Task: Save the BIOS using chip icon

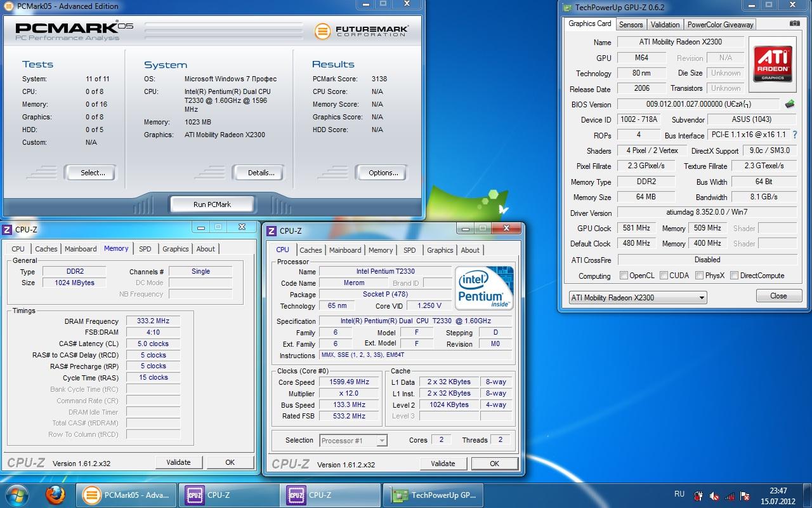Action: point(790,104)
